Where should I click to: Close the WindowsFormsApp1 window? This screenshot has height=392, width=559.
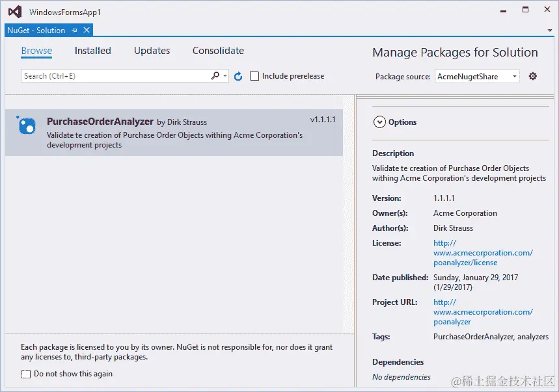(x=547, y=9)
